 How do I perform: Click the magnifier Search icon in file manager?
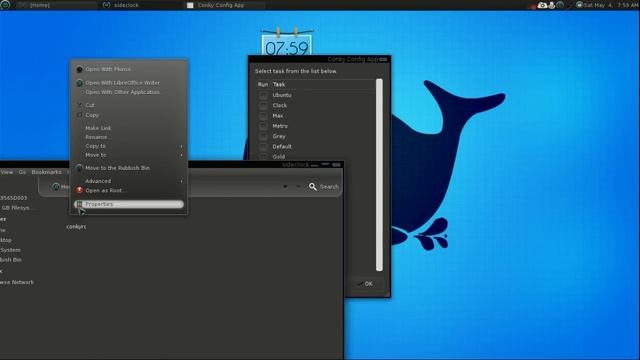click(x=313, y=187)
